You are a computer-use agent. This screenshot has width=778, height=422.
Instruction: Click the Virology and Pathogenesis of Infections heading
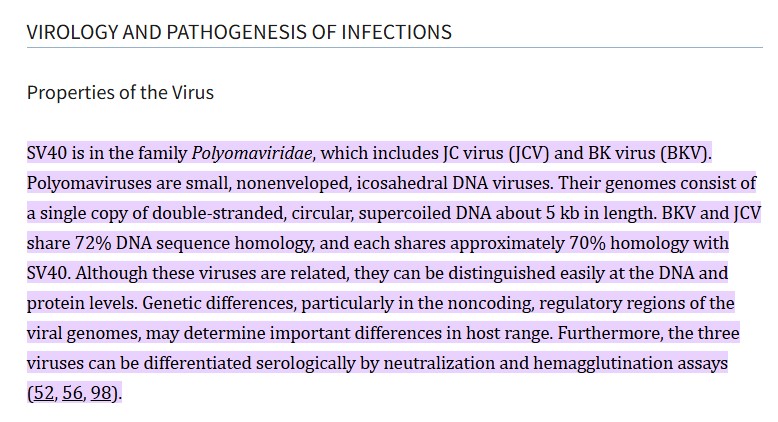tap(239, 32)
